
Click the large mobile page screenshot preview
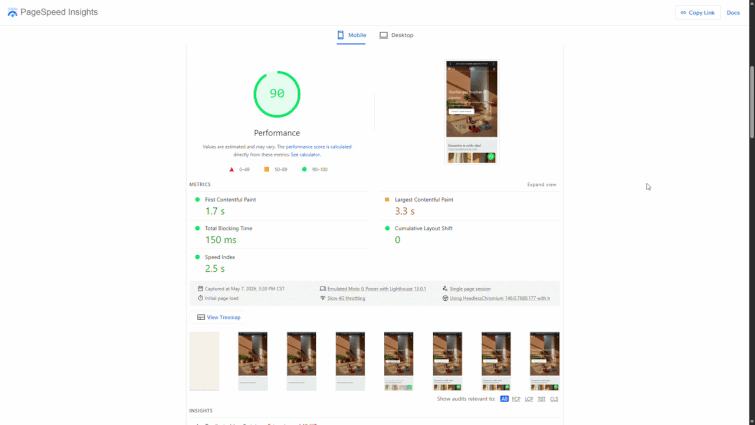click(x=472, y=112)
